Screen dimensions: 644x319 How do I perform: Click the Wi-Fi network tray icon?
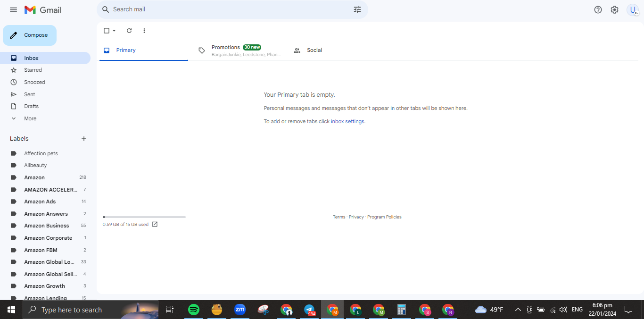coord(552,310)
